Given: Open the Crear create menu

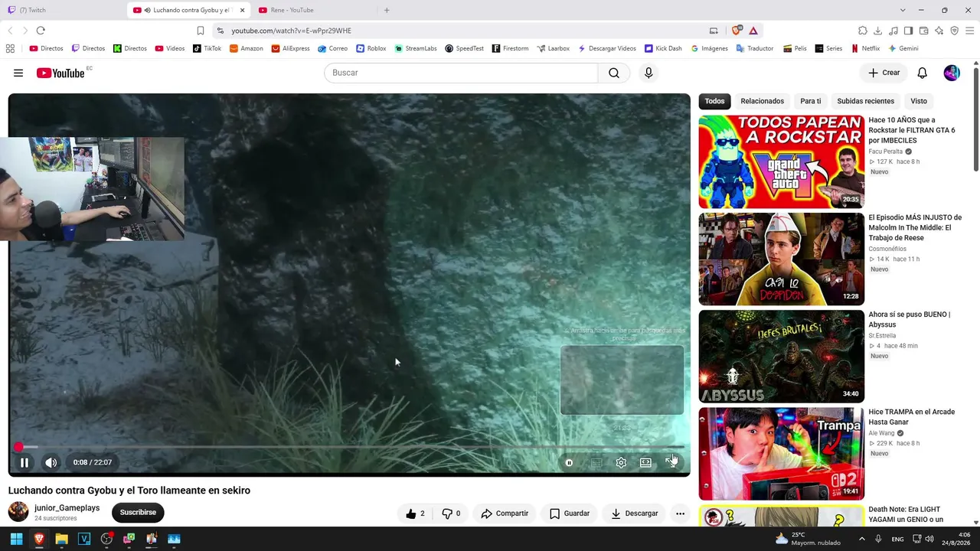Looking at the screenshot, I should (x=884, y=73).
